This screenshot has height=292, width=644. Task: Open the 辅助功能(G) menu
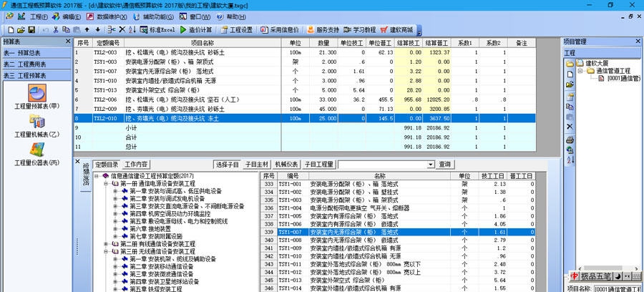coord(157,17)
